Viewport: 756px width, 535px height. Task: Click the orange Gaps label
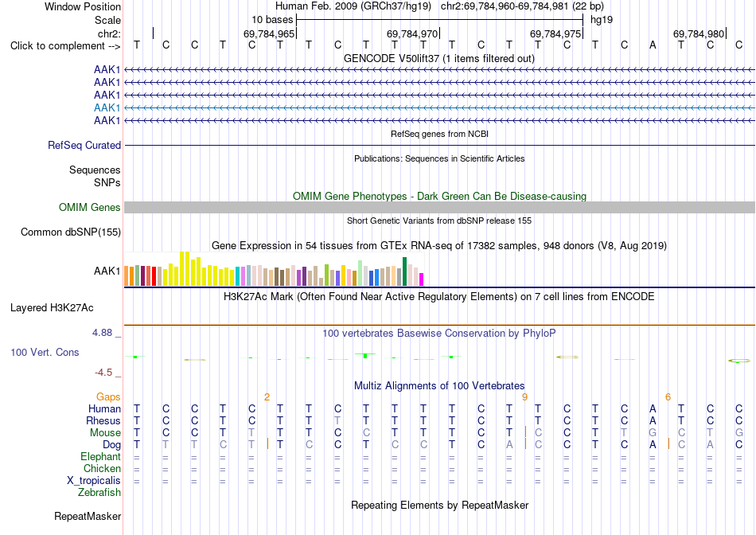click(x=108, y=396)
